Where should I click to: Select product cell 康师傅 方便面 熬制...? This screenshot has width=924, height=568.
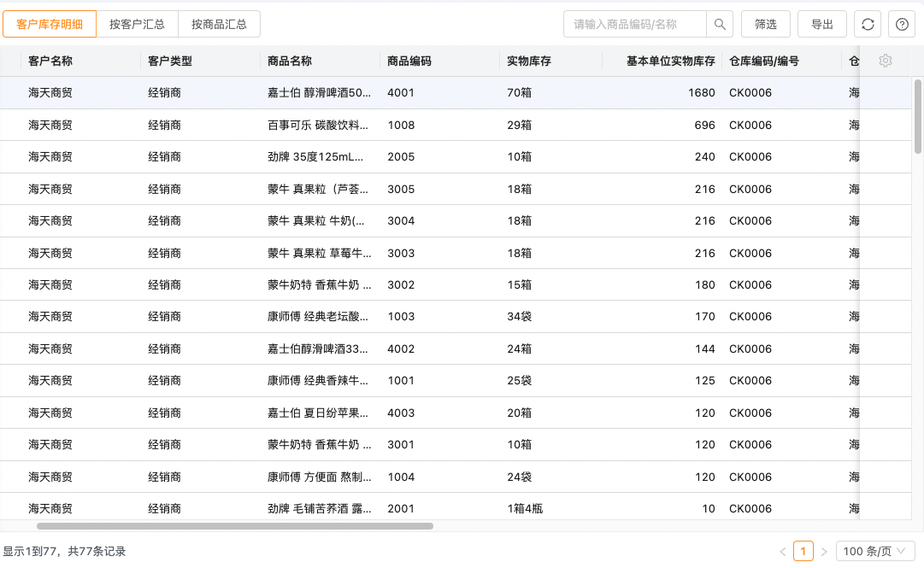coord(319,477)
